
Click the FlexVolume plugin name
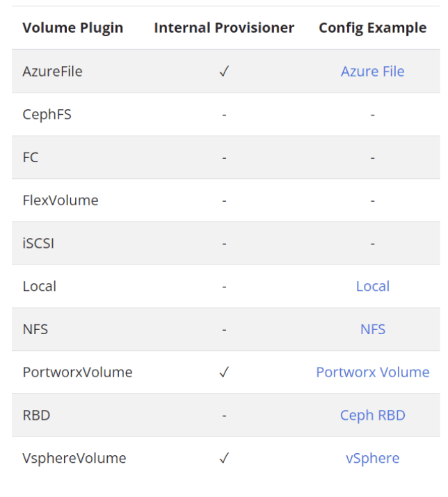click(61, 200)
